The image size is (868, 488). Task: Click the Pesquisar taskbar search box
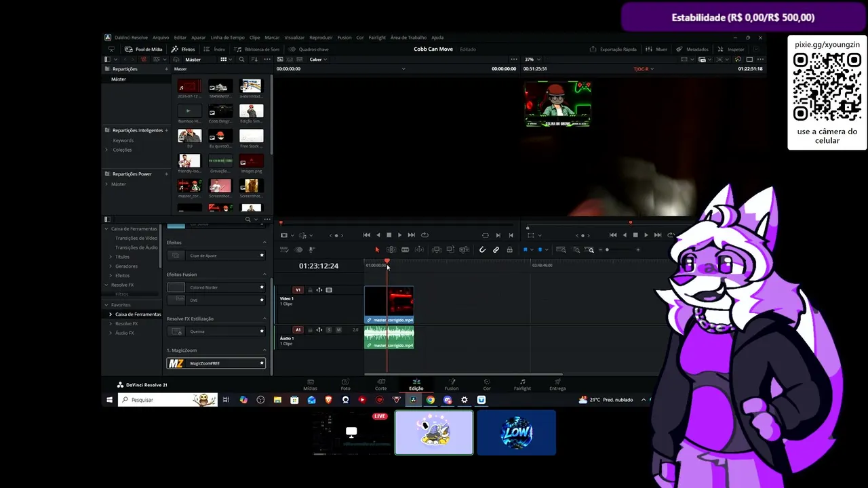[167, 400]
